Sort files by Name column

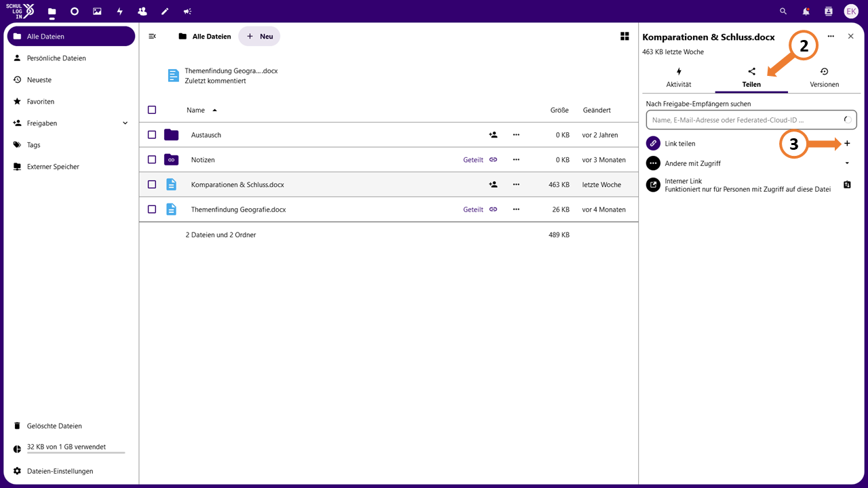pyautogui.click(x=202, y=110)
